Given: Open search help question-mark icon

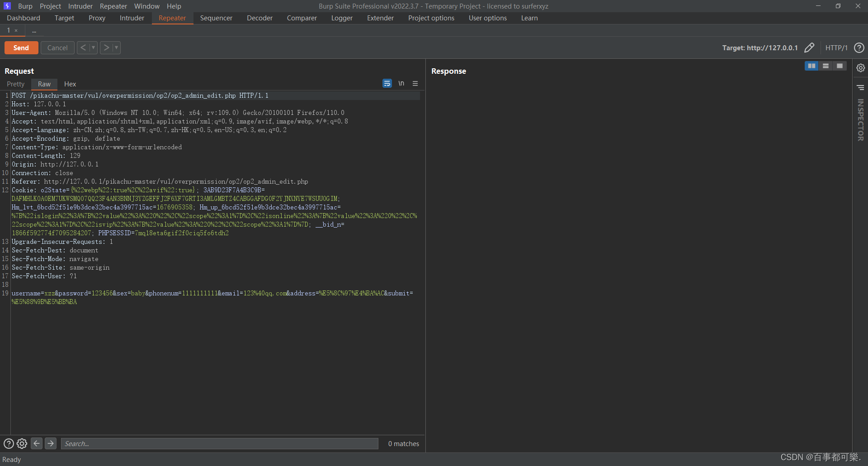Looking at the screenshot, I should [x=9, y=443].
